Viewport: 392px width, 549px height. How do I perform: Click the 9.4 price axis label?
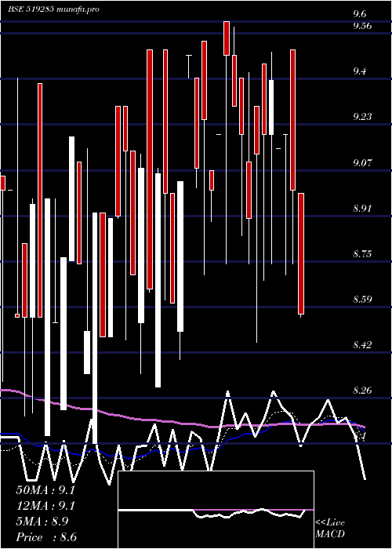tap(360, 71)
